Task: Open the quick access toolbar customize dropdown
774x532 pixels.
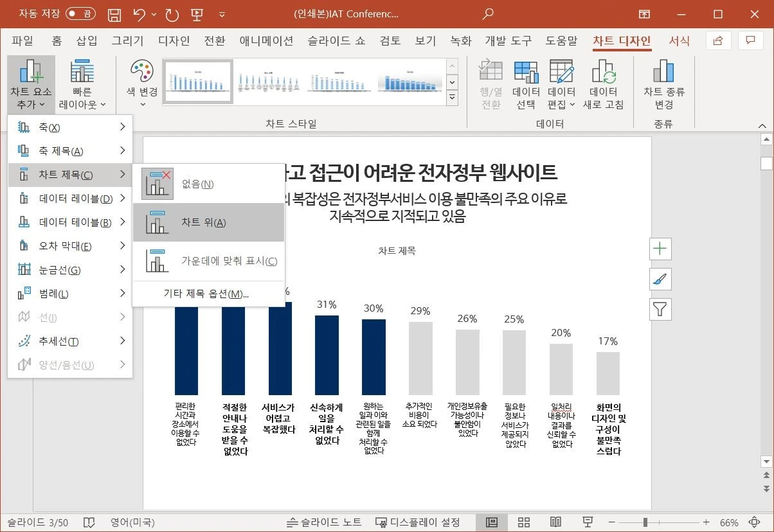Action: point(222,13)
